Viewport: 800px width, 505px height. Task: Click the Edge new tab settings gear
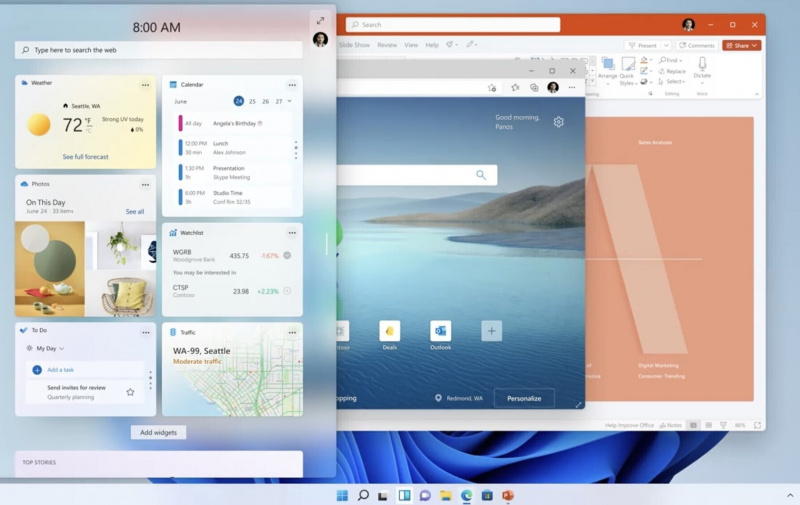[x=558, y=122]
